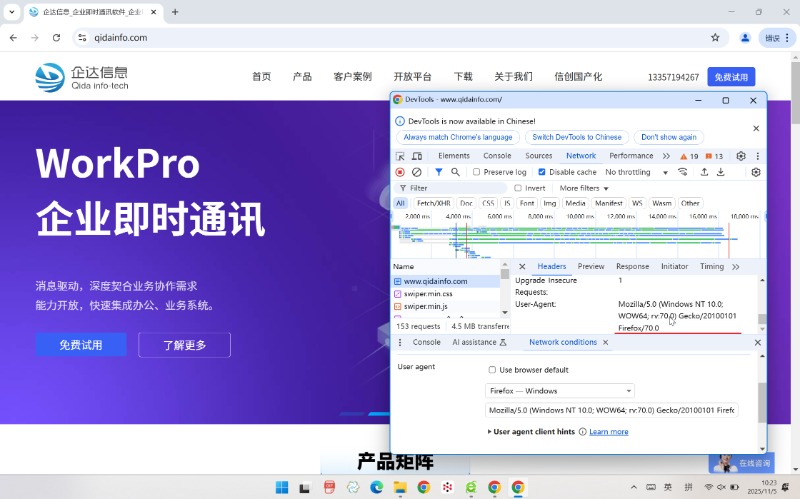The width and height of the screenshot is (800, 499).
Task: Open the network search magnifier icon
Action: pos(455,172)
